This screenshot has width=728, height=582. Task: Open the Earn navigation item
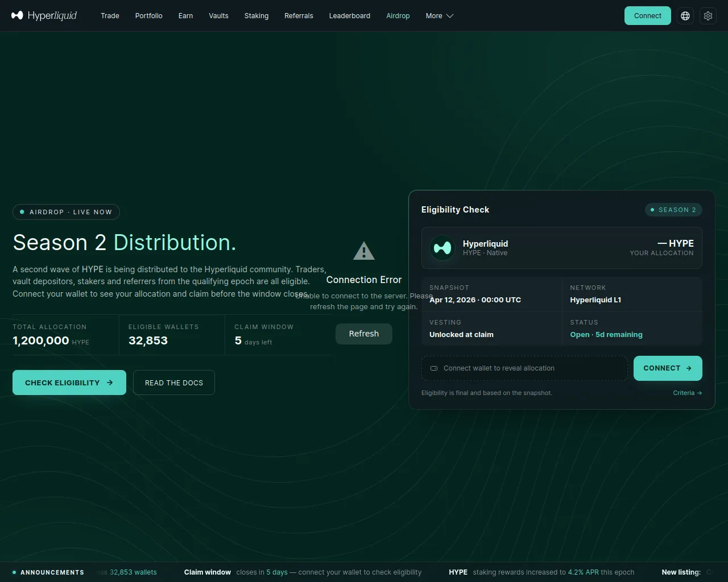185,16
